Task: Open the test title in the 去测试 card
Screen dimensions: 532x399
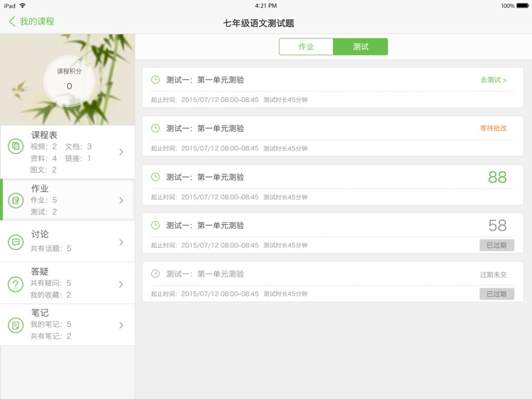Action: pyautogui.click(x=205, y=80)
